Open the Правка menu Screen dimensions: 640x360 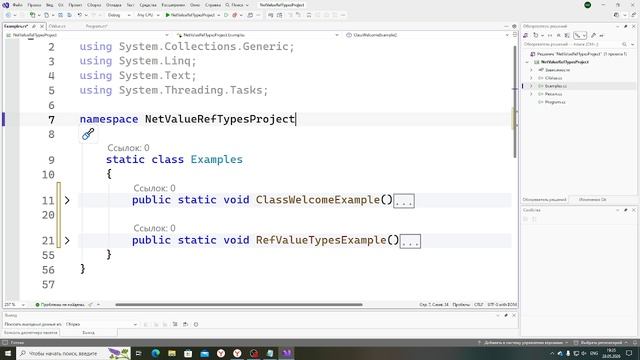(34, 5)
